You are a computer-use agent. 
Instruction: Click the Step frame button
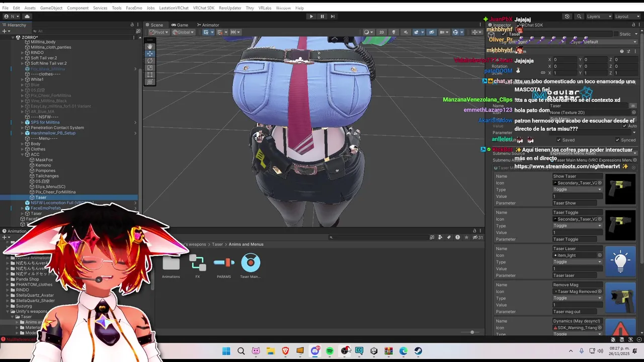(333, 17)
